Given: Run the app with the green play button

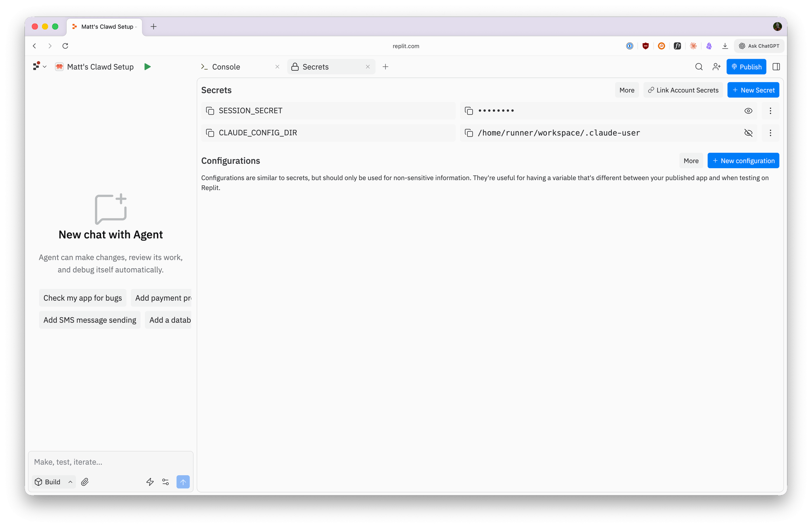Looking at the screenshot, I should [147, 67].
